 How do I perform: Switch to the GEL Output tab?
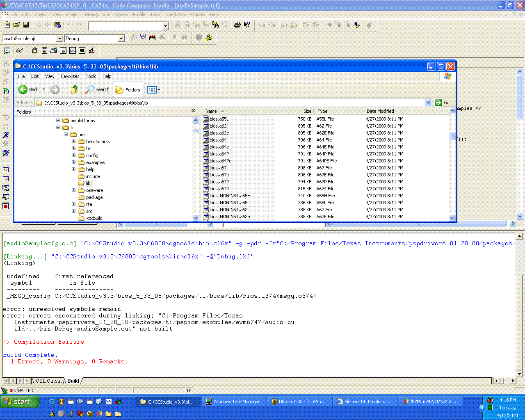pos(48,381)
